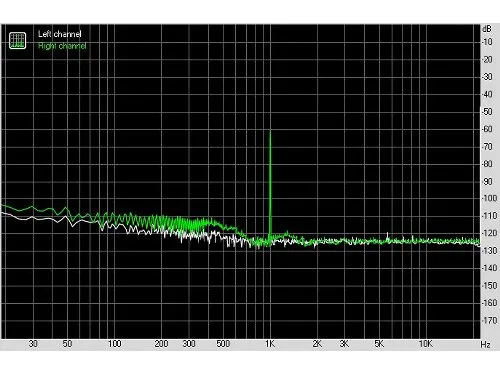Image resolution: width=500 pixels, height=375 pixels.
Task: Select the Left channel legend label
Action: pyautogui.click(x=60, y=34)
